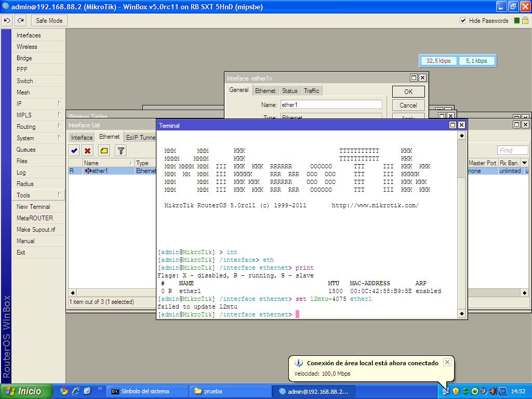Viewport: 532px width, 399px height.
Task: Click the padlock icon beside Hide Passwords
Action: [525, 21]
